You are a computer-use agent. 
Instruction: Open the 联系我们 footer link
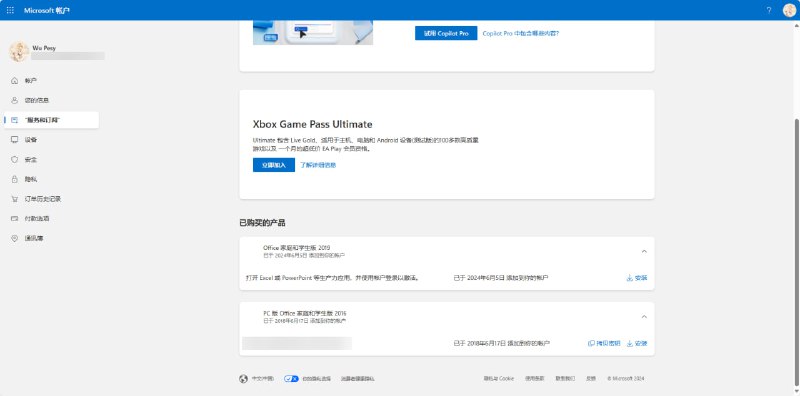pos(565,379)
